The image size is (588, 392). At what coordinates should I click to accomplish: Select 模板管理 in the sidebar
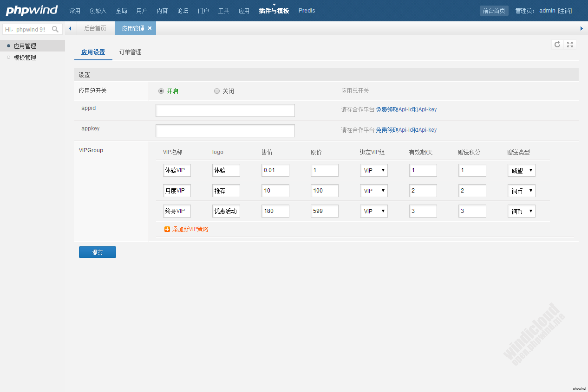pos(25,58)
